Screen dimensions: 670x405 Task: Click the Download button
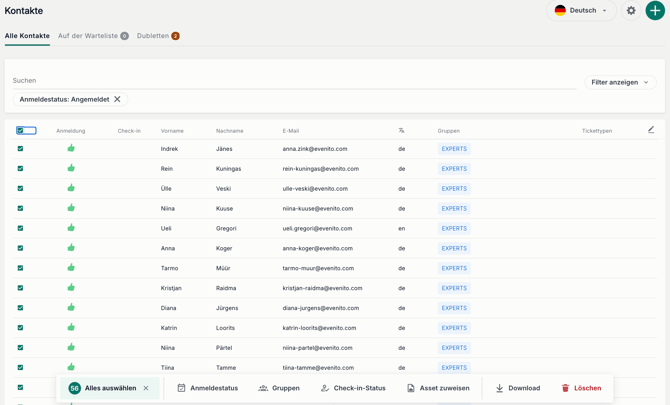(517, 388)
